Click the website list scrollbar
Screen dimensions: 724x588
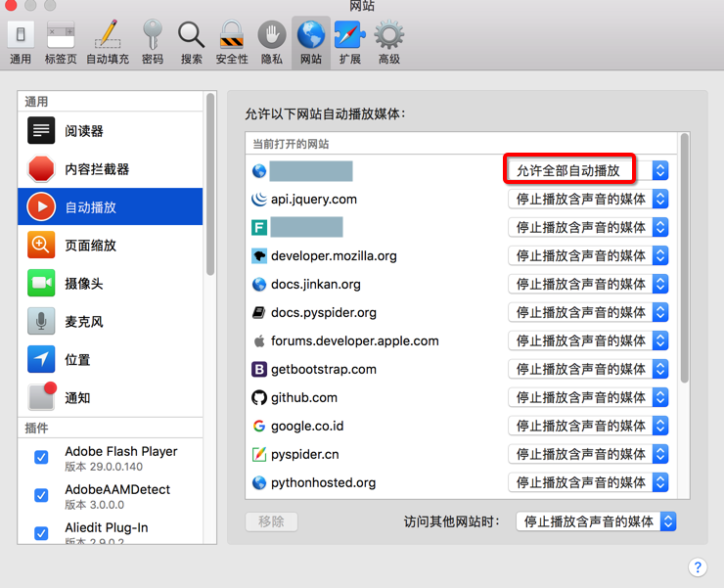click(684, 258)
